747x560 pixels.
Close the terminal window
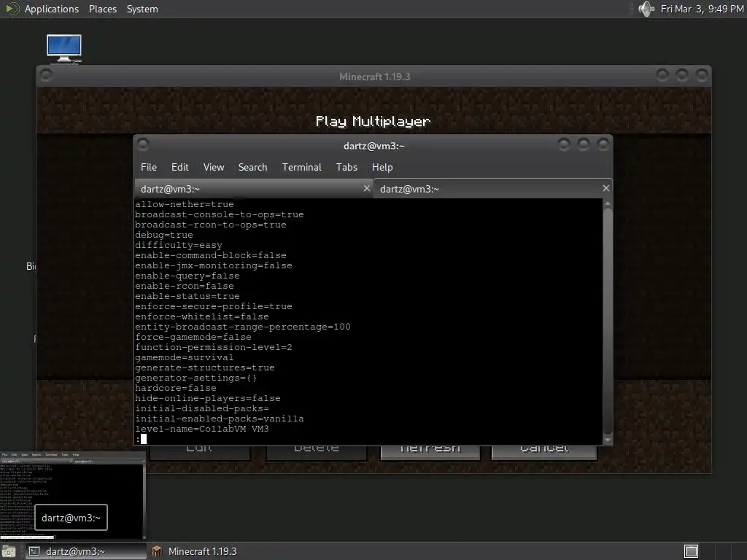(603, 144)
